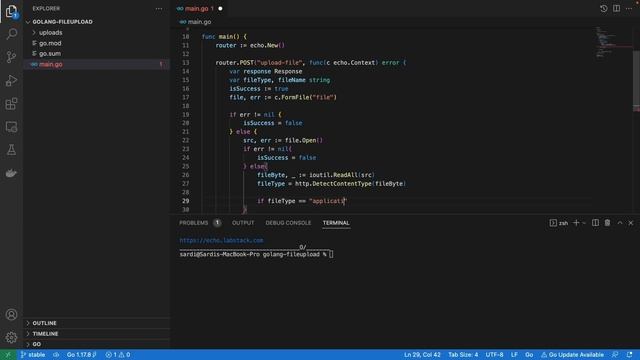Maximize the panel size with caret
640x360 pixels.
(620, 223)
